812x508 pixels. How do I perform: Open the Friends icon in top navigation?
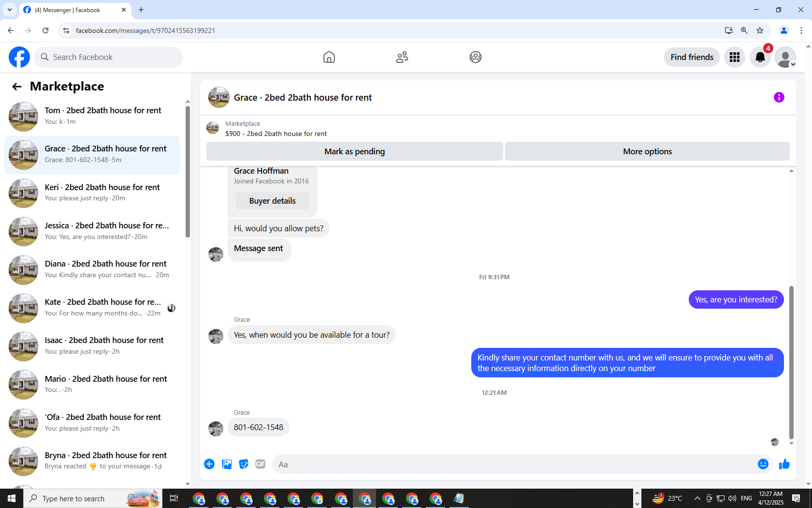[402, 57]
